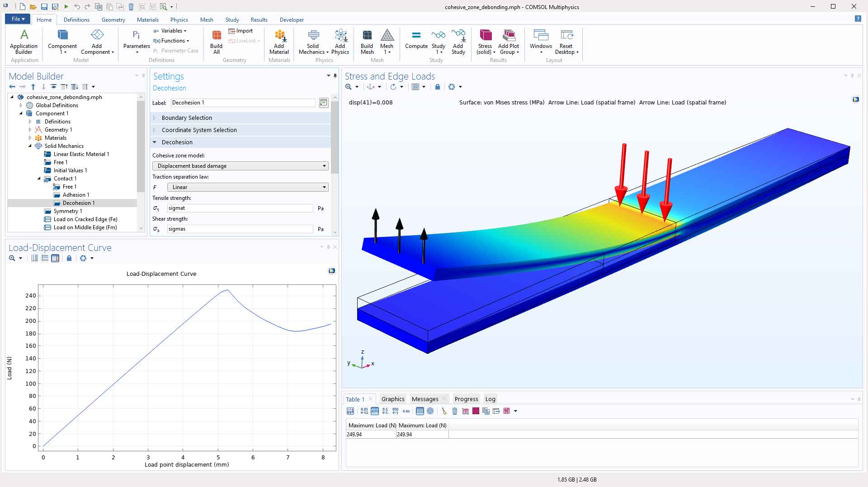Switch to the Messages tab
The height and width of the screenshot is (487, 868).
tap(425, 399)
